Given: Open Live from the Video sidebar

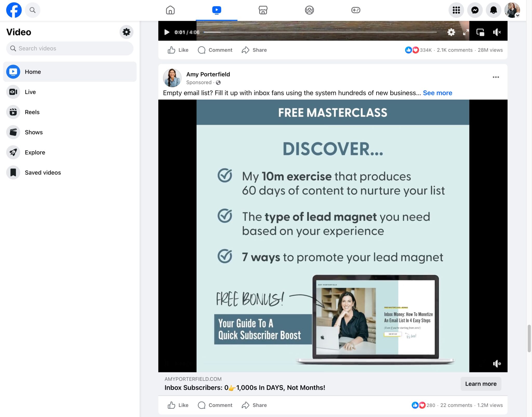Looking at the screenshot, I should 30,92.
